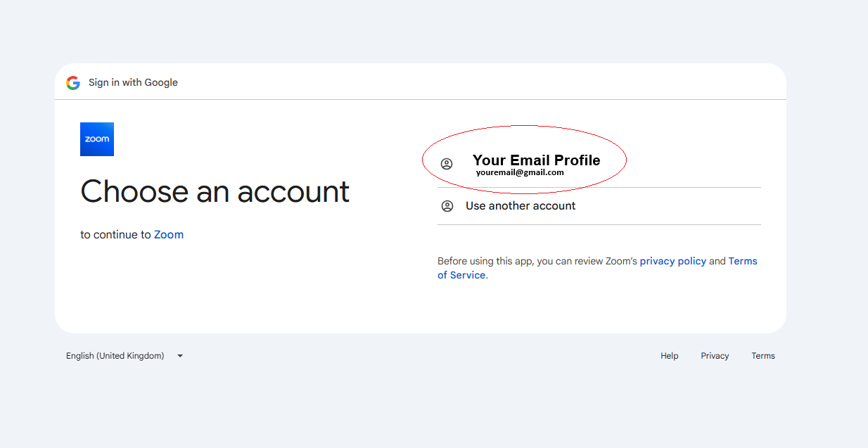Click the blue Zoom app logo

pos(97,139)
